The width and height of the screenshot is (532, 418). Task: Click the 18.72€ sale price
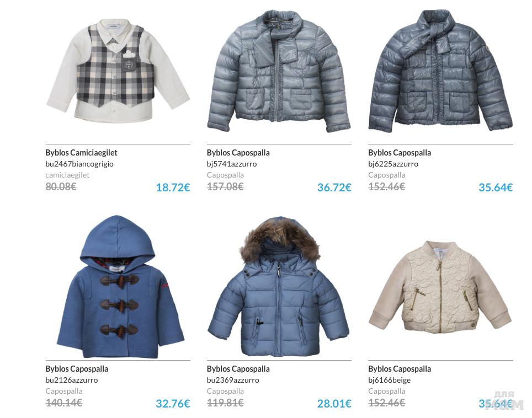tap(173, 187)
